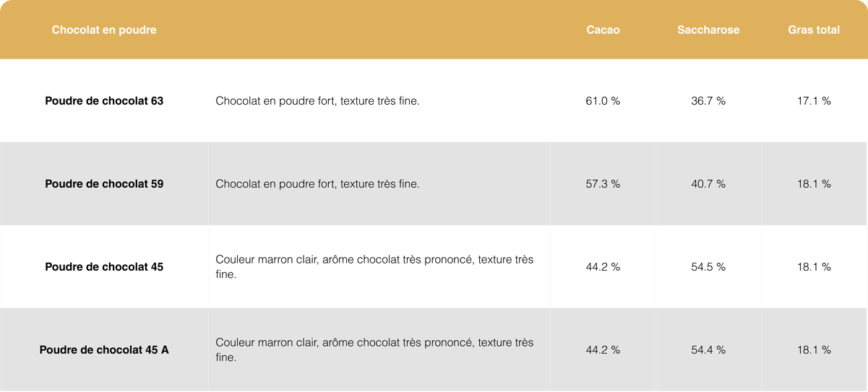The width and height of the screenshot is (868, 392).
Task: Click the 54.5 % saccharose value
Action: coord(708,267)
